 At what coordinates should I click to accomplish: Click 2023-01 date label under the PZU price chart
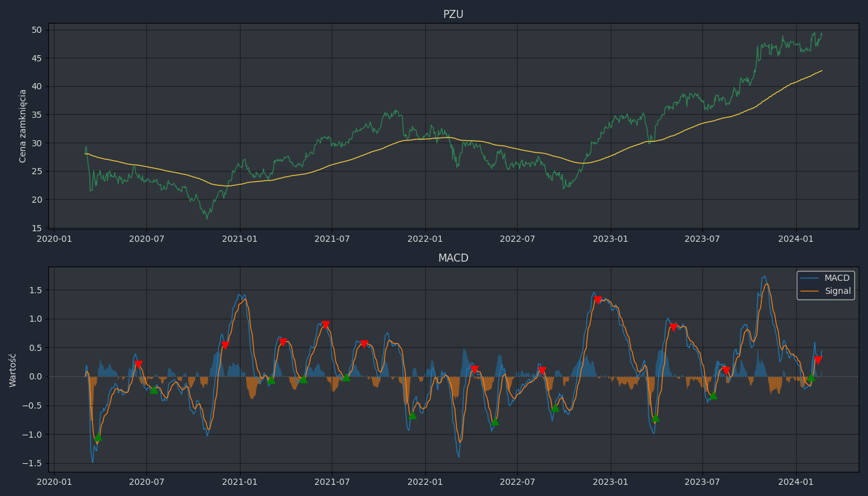point(611,239)
